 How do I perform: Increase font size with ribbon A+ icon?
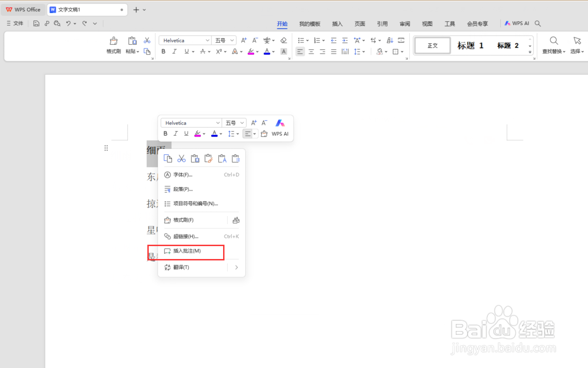[x=244, y=40]
